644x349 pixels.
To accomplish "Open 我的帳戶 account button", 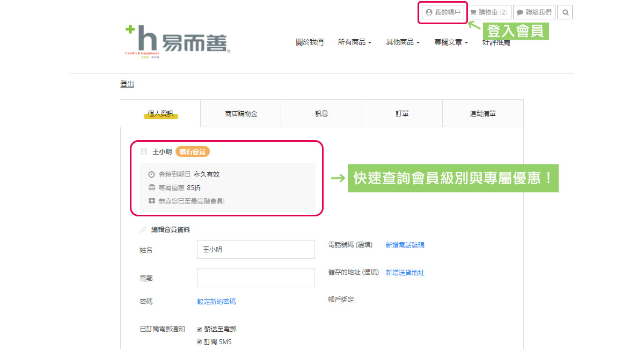I will (x=443, y=12).
